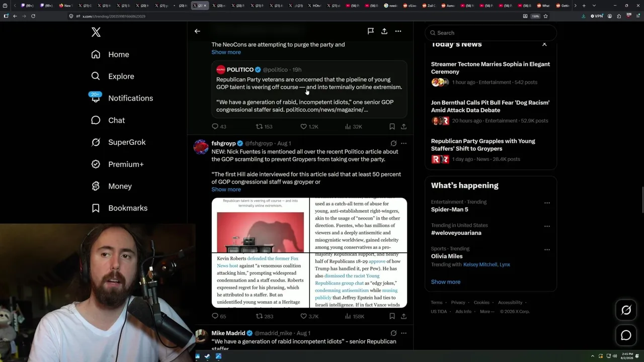Open more options for #weloveyouariana trend

[547, 226]
